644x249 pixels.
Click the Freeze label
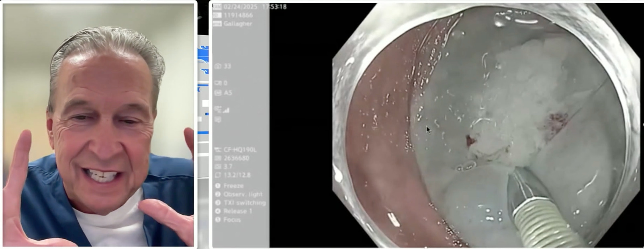point(233,186)
